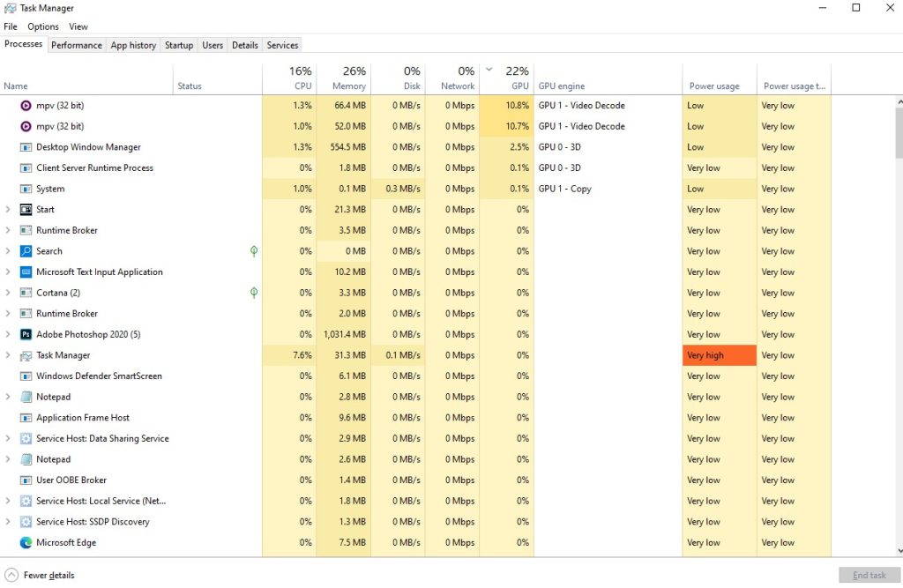Click the System process icon
This screenshot has height=588, width=903.
[26, 189]
